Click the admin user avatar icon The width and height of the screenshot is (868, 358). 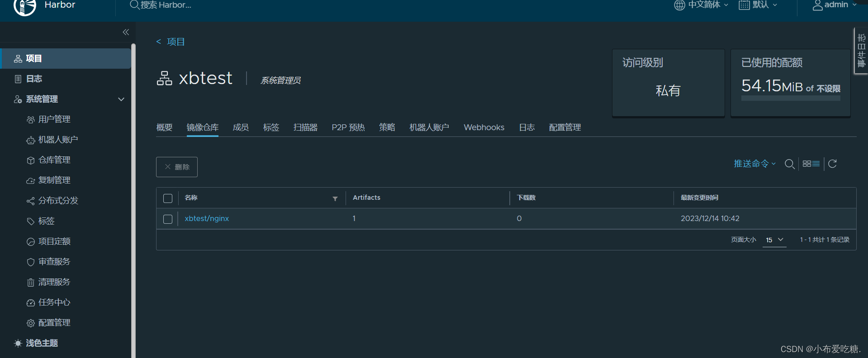click(817, 5)
